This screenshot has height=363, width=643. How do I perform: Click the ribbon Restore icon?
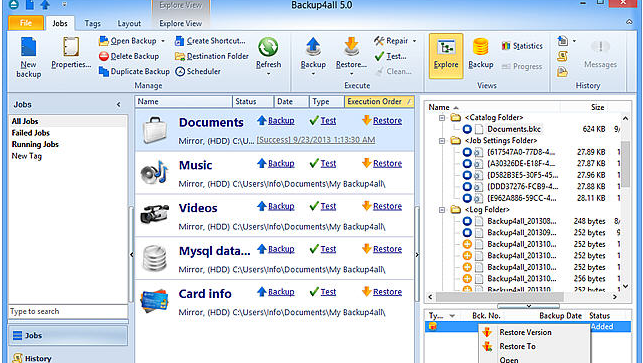pos(351,47)
